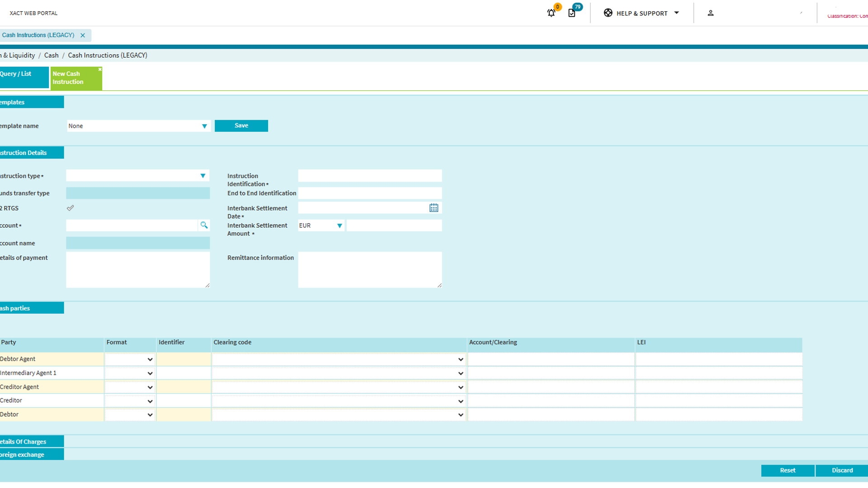Open the tasks clipboard icon with badge 79
The width and height of the screenshot is (868, 488).
[x=572, y=13]
